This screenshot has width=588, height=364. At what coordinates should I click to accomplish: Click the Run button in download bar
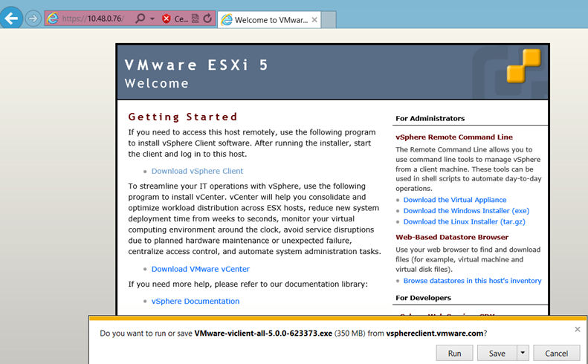(454, 354)
